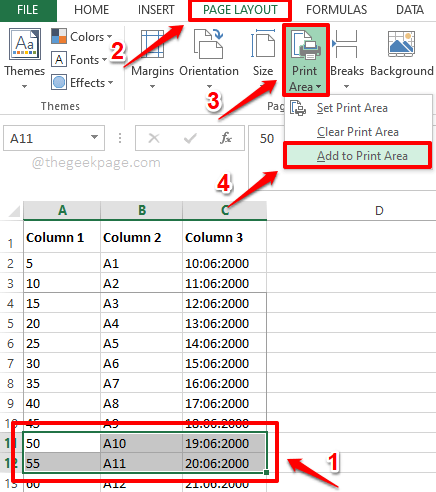This screenshot has width=436, height=492.
Task: Expand the Orientation dropdown arrow
Action: pyautogui.click(x=209, y=87)
